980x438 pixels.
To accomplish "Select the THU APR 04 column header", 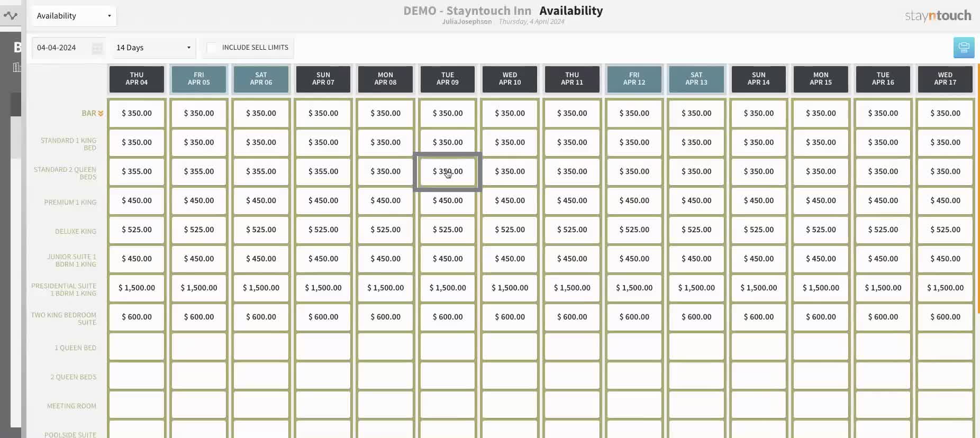I will (137, 79).
